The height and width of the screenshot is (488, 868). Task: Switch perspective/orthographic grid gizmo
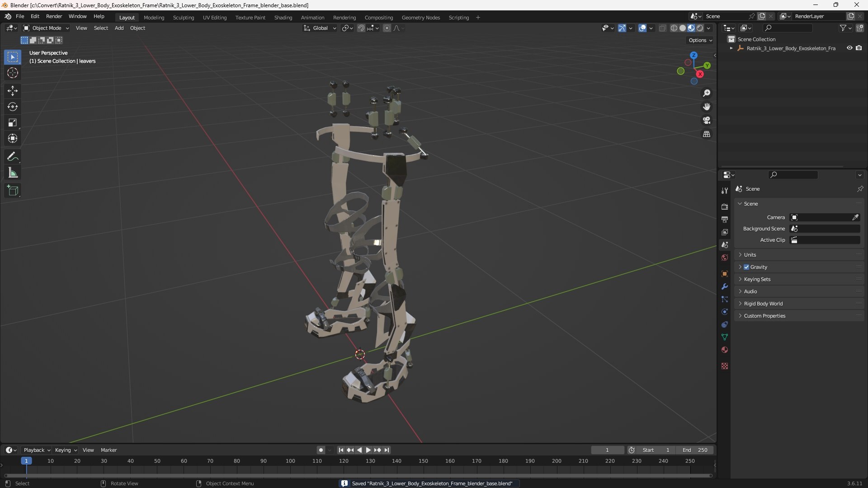tap(707, 134)
